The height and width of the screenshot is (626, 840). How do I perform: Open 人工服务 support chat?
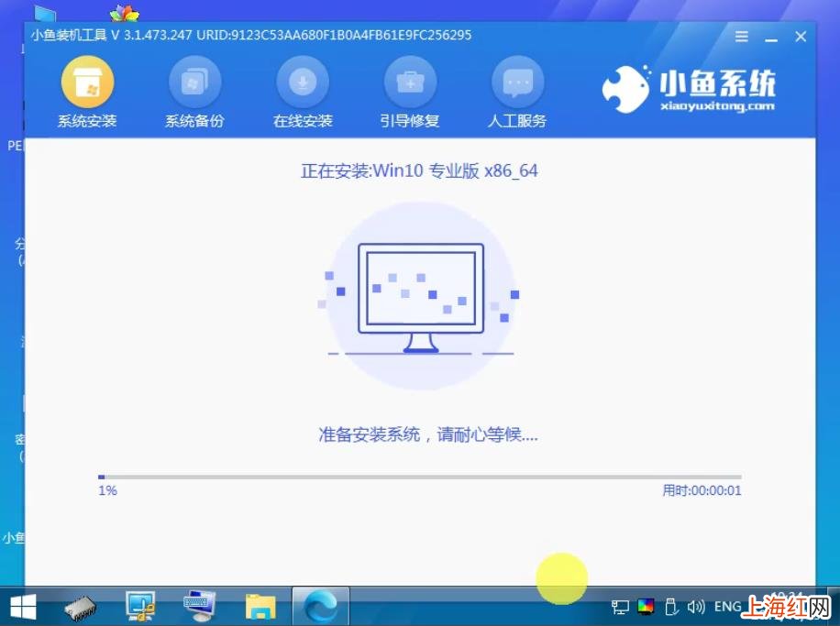pos(517,93)
